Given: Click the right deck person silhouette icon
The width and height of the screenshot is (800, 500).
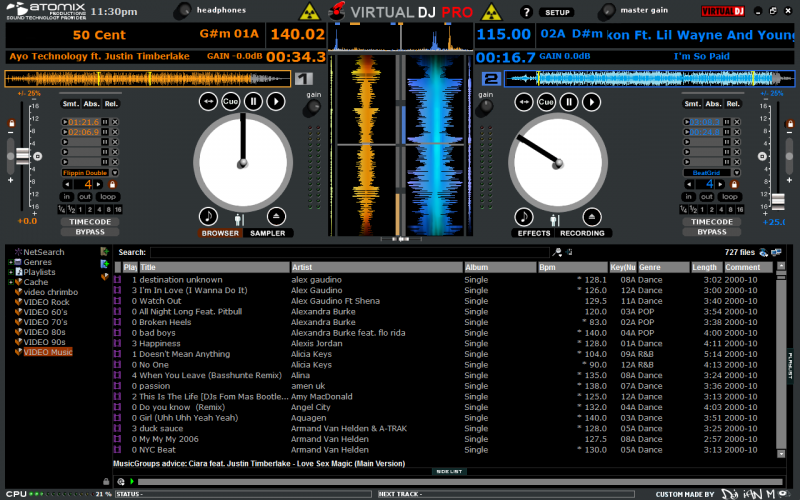Looking at the screenshot, I should pyautogui.click(x=555, y=220).
